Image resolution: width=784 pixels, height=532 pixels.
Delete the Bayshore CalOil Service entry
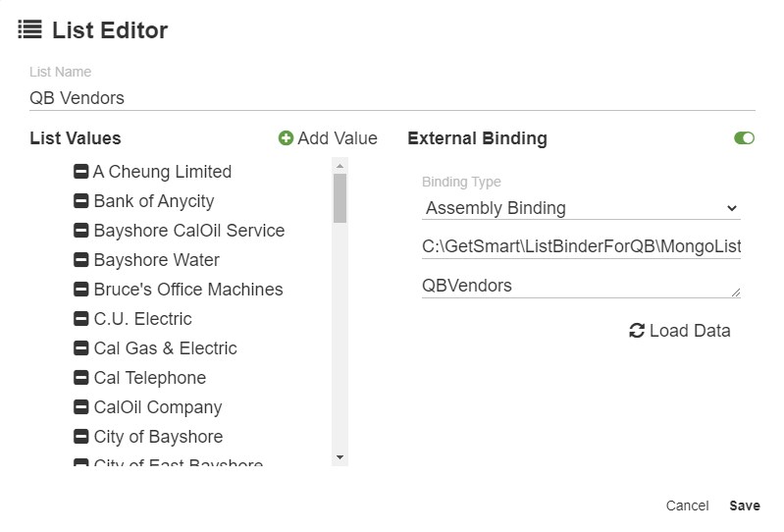tap(81, 231)
